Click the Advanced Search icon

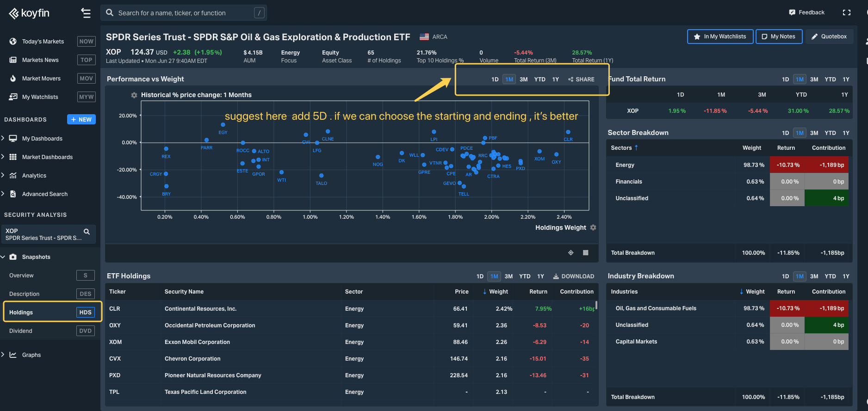(13, 194)
